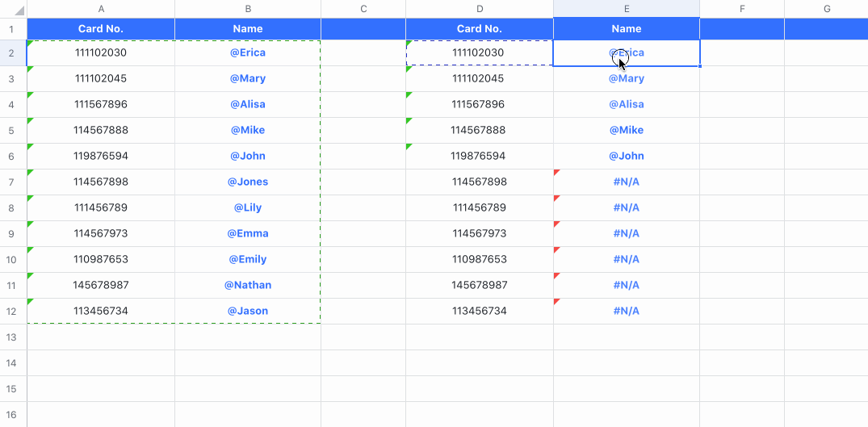Select column B header
The width and height of the screenshot is (868, 427).
(x=248, y=9)
